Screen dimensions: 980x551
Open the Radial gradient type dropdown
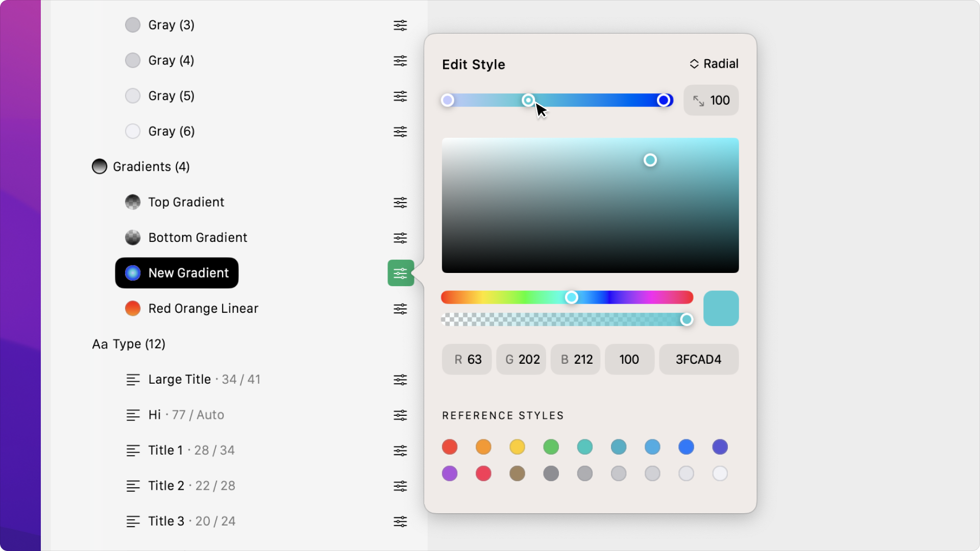714,64
